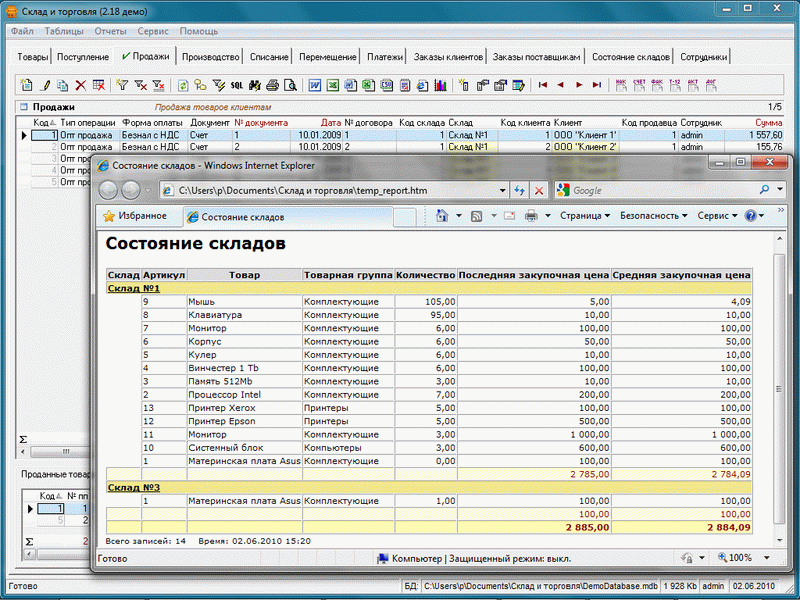
Task: Jump to the first record arrow
Action: click(x=543, y=86)
